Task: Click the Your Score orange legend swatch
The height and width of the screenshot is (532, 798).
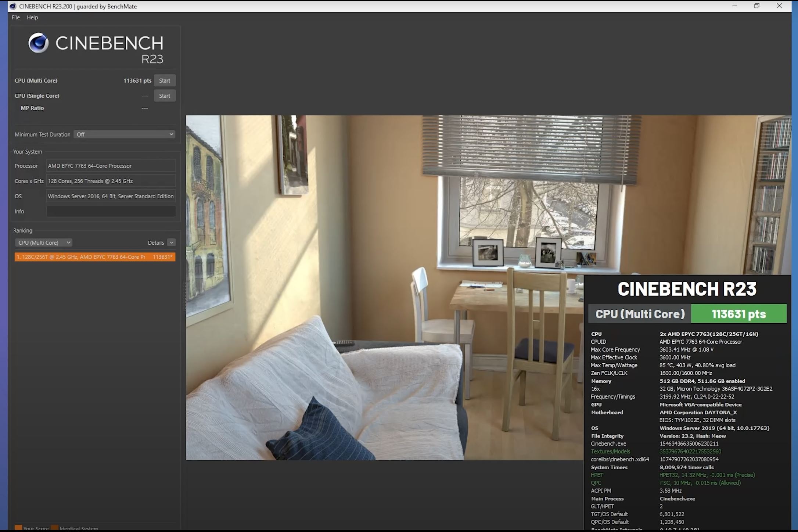Action: pyautogui.click(x=18, y=528)
